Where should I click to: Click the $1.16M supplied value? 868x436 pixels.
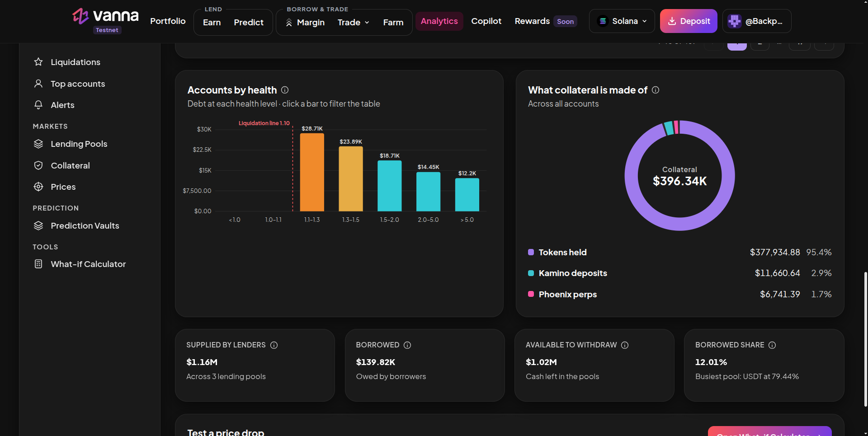coord(202,362)
